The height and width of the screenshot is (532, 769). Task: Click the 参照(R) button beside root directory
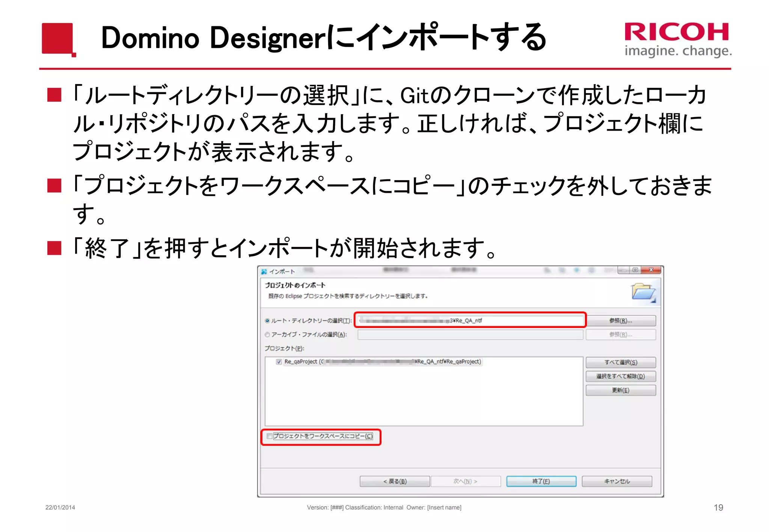(621, 321)
